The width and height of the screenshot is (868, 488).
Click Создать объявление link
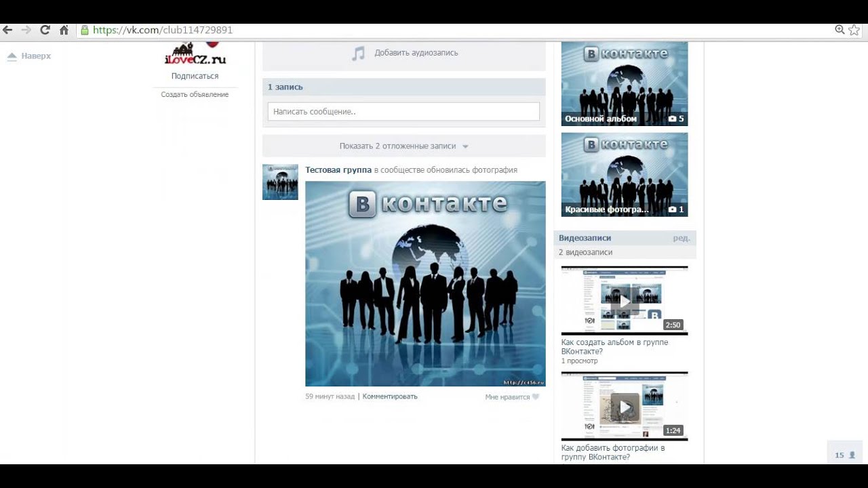coord(195,95)
